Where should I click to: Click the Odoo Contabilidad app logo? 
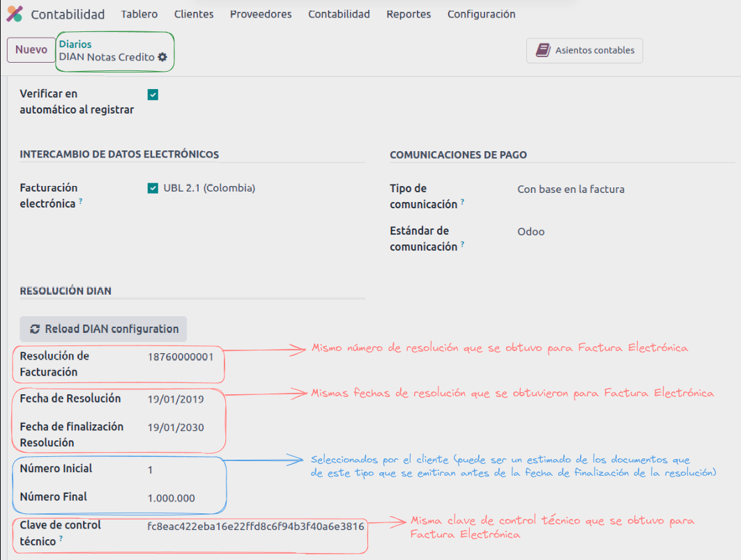15,14
